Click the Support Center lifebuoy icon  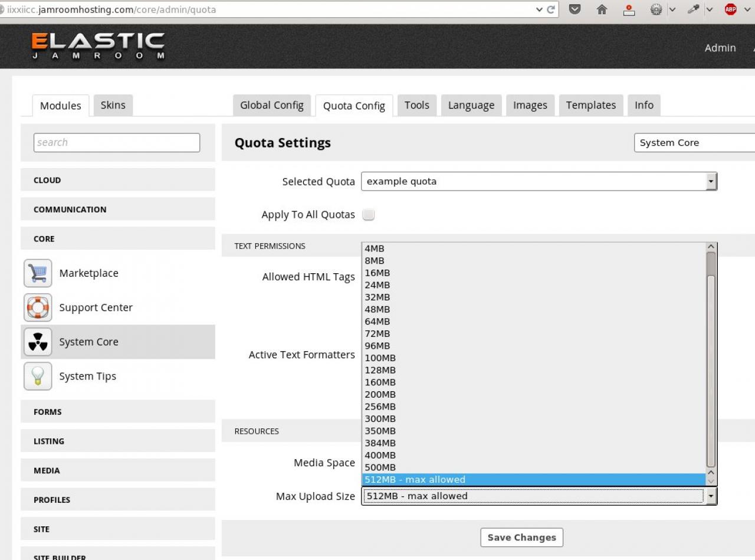[38, 307]
